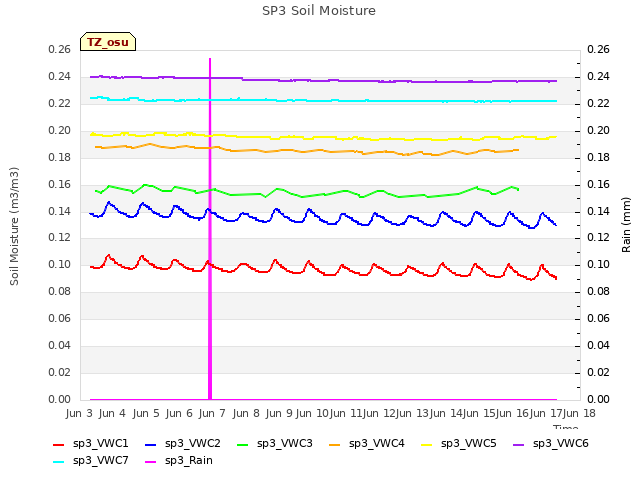
Task: Click the Jun 8 x-axis tick label
Action: click(246, 413)
